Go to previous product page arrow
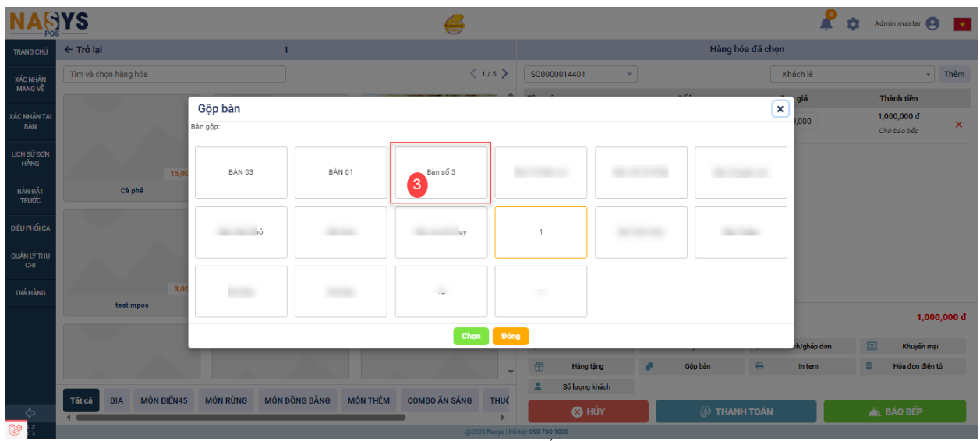Image resolution: width=980 pixels, height=441 pixels. point(473,74)
